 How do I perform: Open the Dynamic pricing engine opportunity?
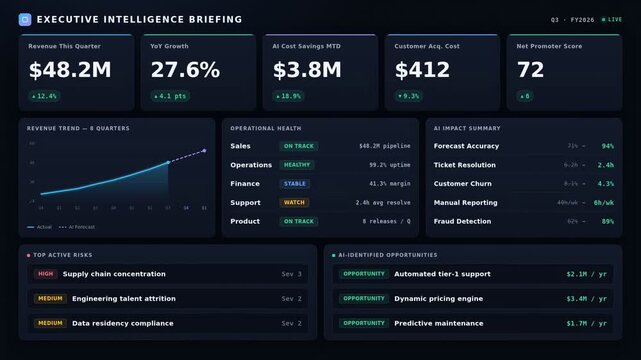coord(473,299)
